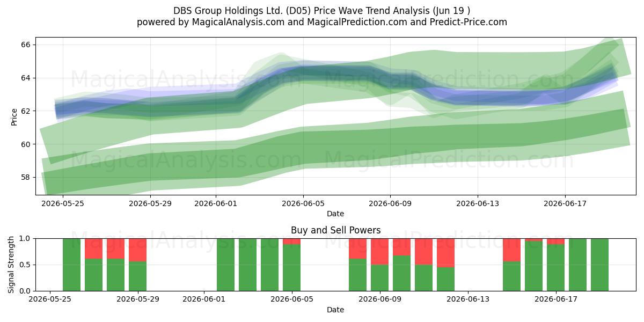This screenshot has width=644, height=322.
Task: Click the lower chart date tick 2026-06-05
Action: coord(292,299)
